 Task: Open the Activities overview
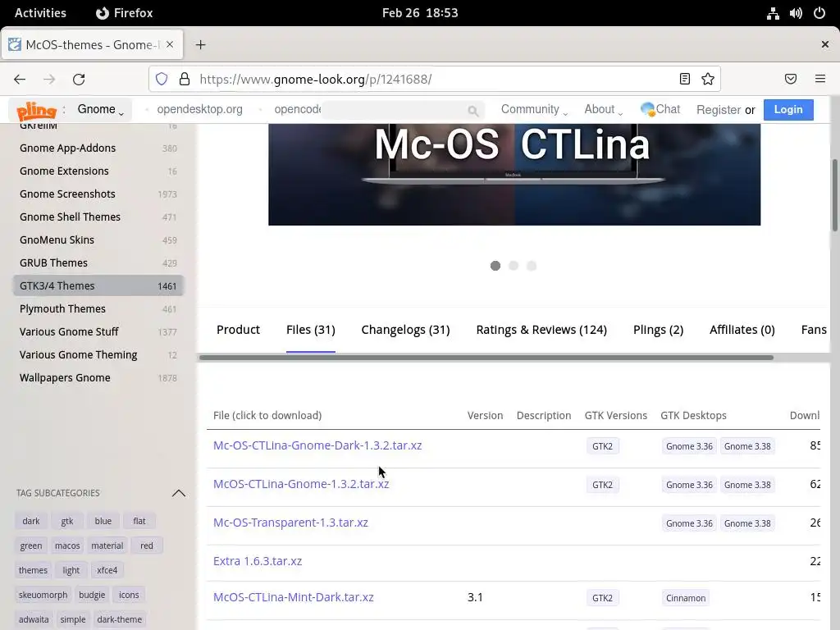point(40,13)
